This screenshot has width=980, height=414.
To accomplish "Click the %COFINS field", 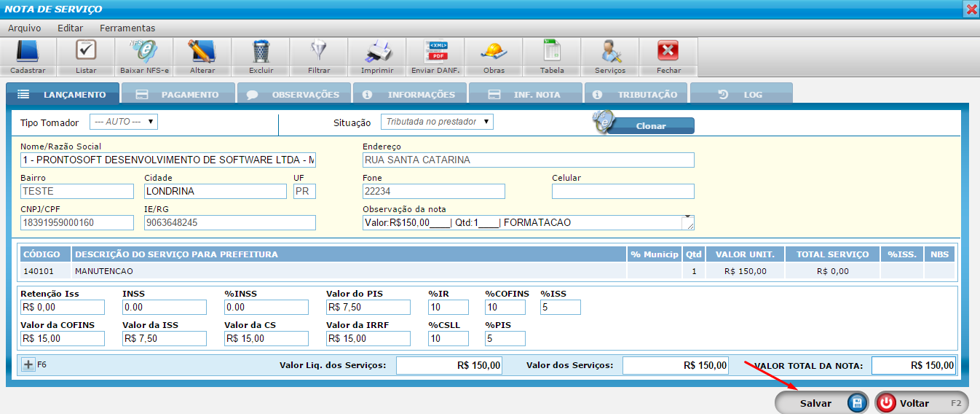I will 505,307.
